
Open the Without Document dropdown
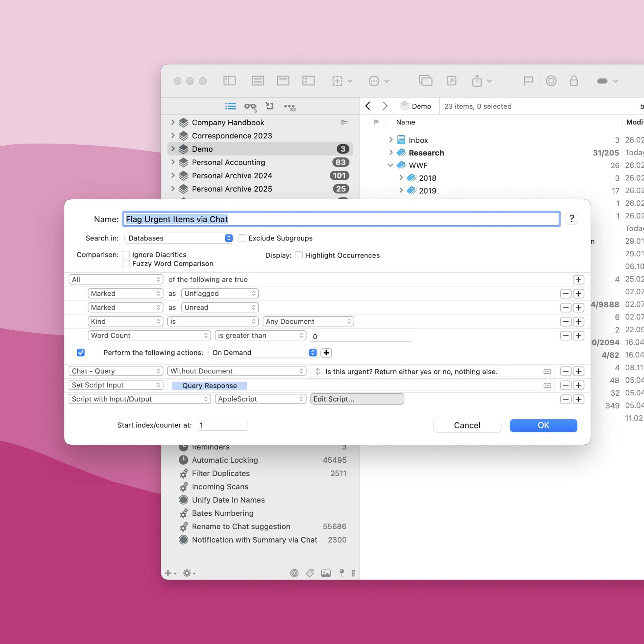tap(237, 371)
